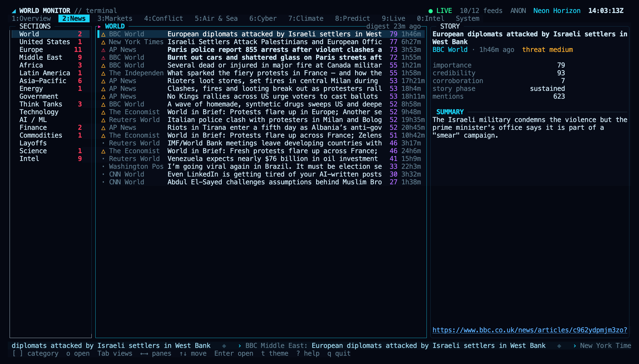
Task: Click the pink arrow marker beside WORLD heading
Action: [x=99, y=26]
